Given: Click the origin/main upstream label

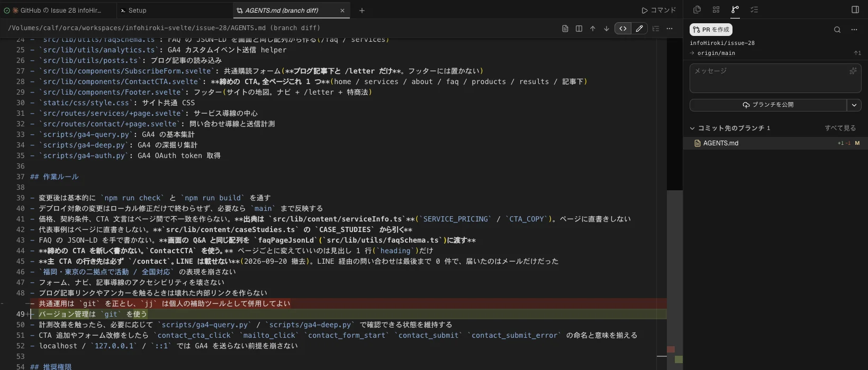Looking at the screenshot, I should click(716, 53).
